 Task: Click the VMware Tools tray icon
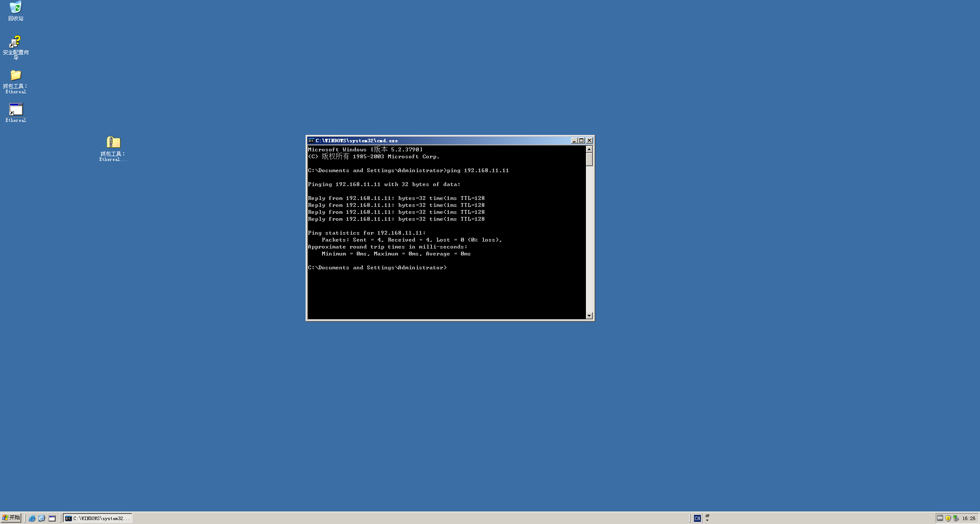[x=940, y=518]
